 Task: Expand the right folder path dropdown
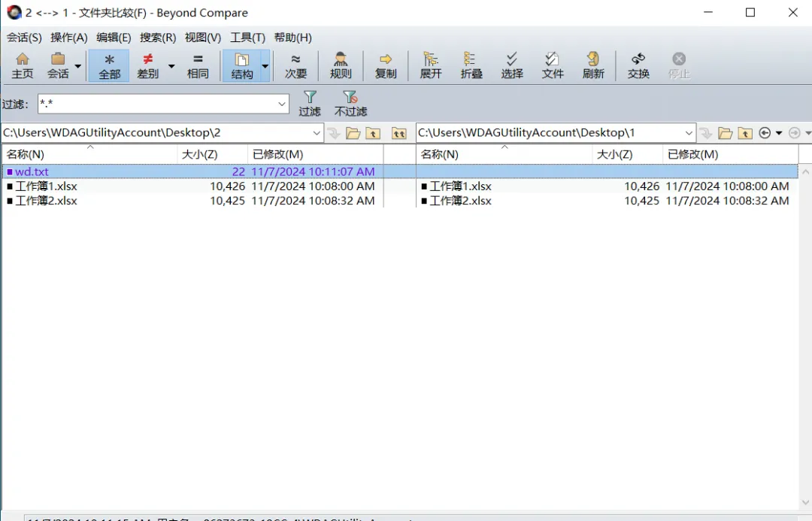[689, 133]
